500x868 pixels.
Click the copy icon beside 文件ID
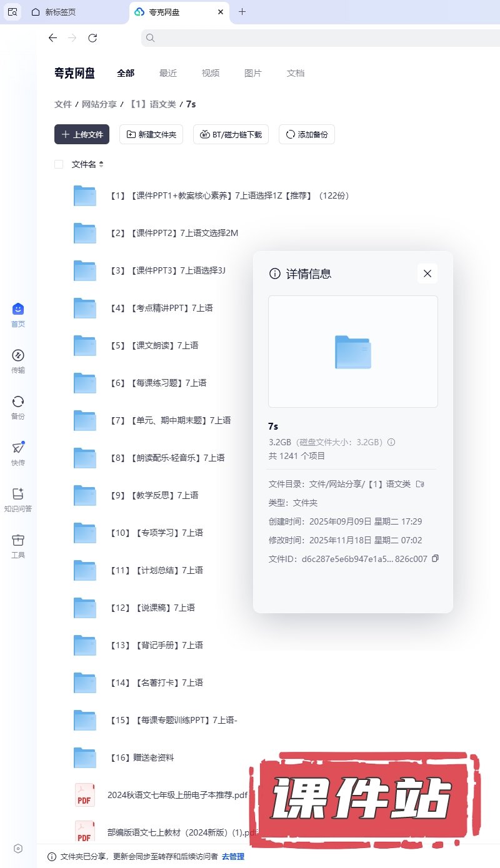pyautogui.click(x=436, y=558)
